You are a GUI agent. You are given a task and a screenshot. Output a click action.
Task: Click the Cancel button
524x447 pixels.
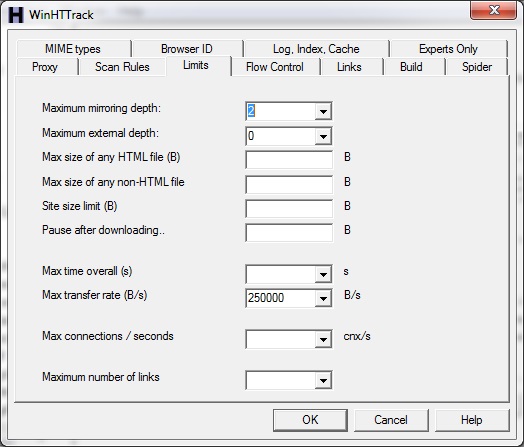(x=391, y=420)
